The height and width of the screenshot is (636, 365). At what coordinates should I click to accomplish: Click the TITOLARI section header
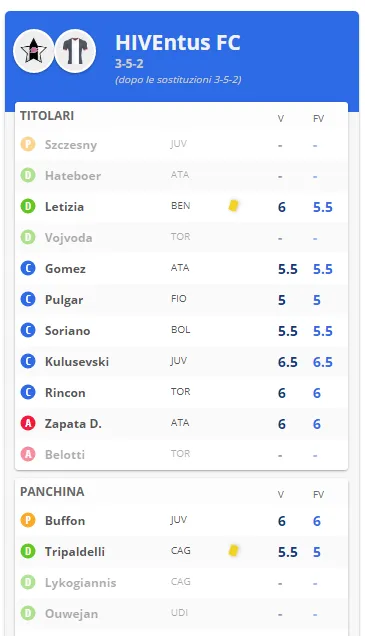[x=47, y=116]
